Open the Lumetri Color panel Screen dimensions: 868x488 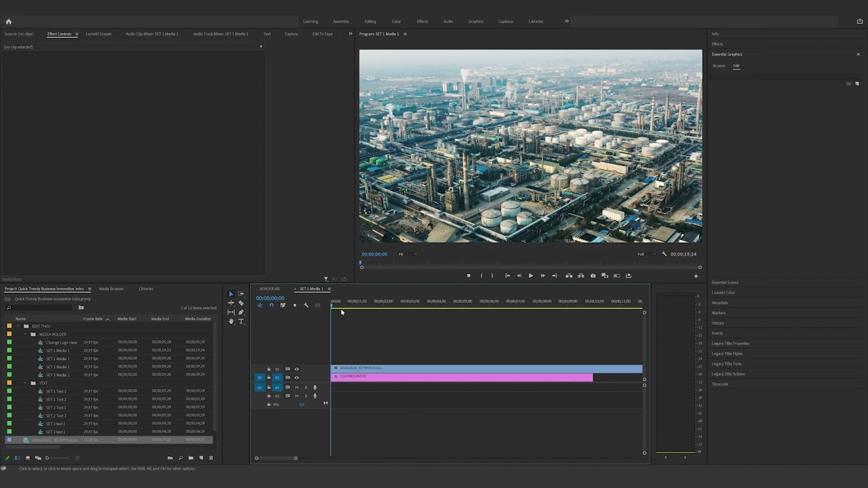point(724,293)
